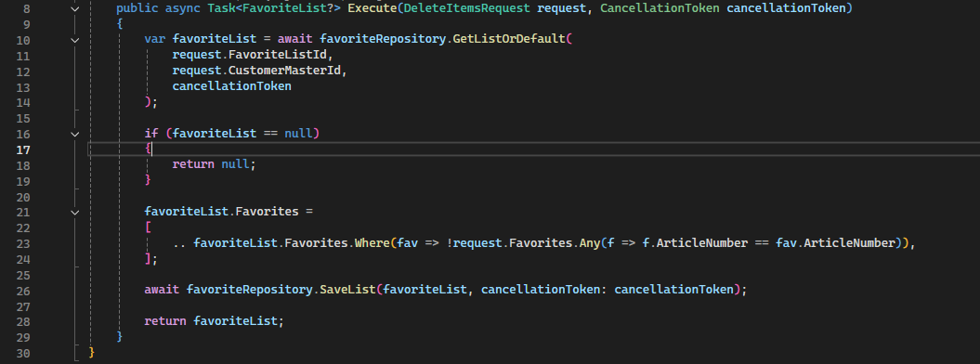The width and height of the screenshot is (980, 364).
Task: Click line number 17 in gutter
Action: 22,149
